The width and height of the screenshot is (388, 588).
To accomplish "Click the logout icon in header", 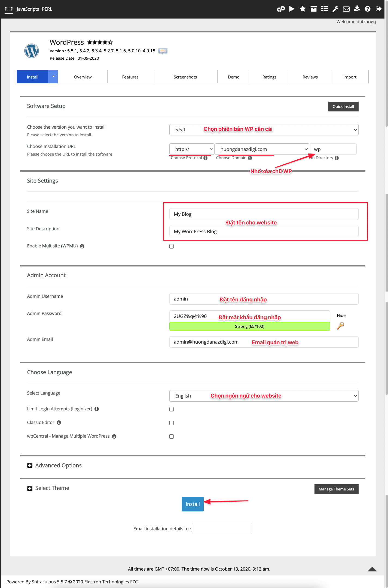I will pos(378,9).
